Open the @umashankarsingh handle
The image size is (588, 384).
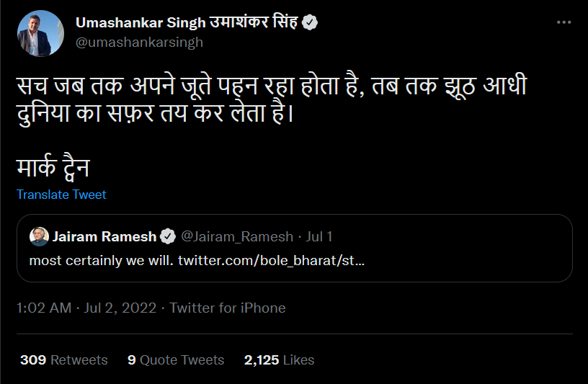pos(139,43)
